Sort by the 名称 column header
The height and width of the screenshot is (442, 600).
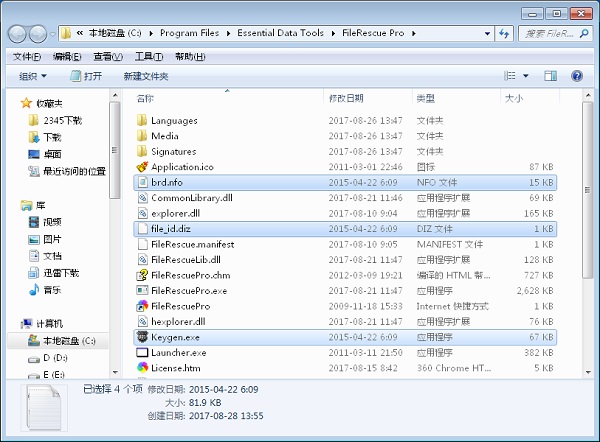click(x=228, y=98)
